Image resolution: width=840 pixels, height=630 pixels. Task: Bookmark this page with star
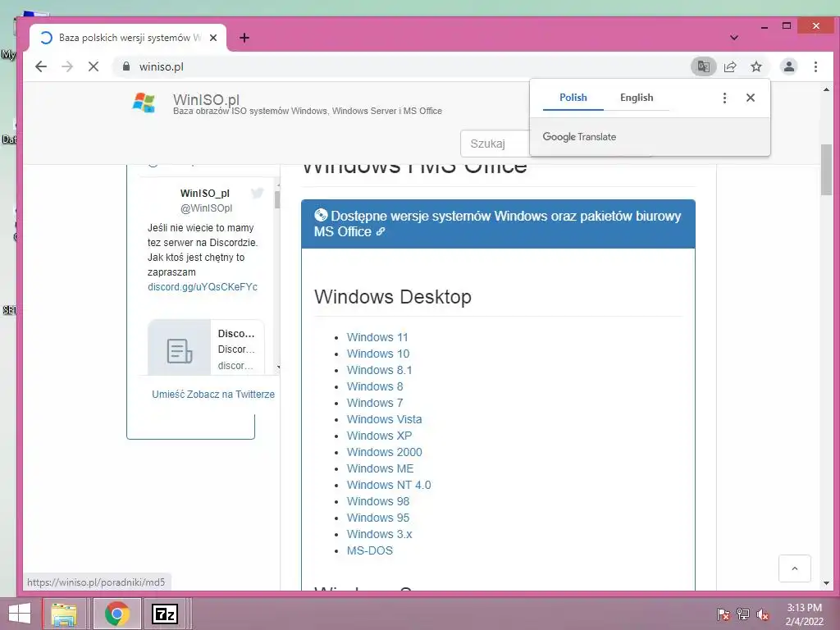(756, 66)
